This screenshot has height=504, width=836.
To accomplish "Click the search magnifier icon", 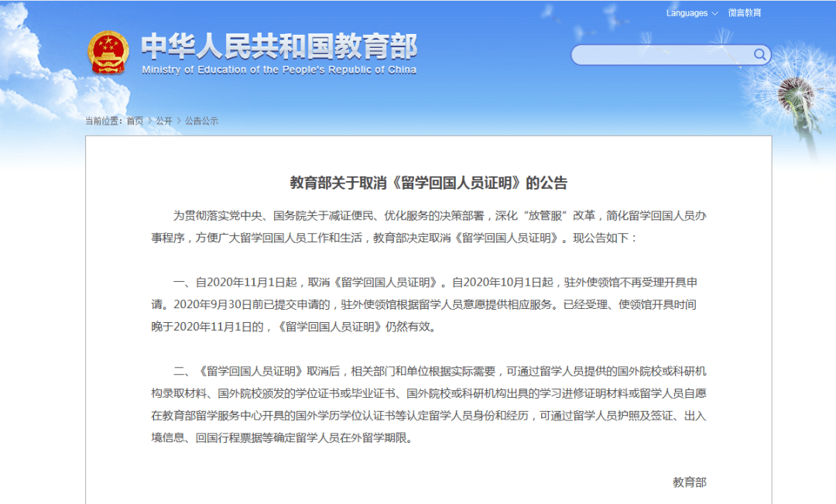I will click(760, 54).
